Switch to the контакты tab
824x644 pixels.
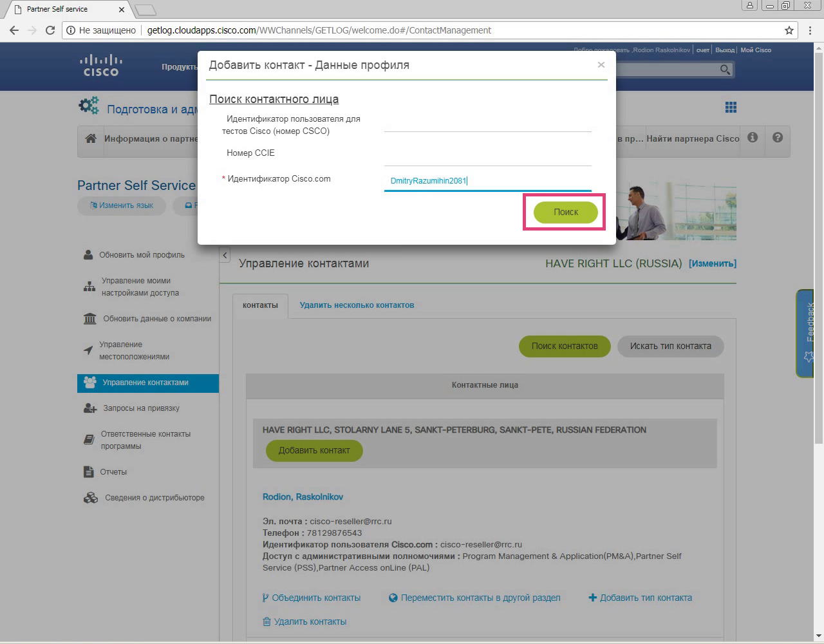click(260, 305)
